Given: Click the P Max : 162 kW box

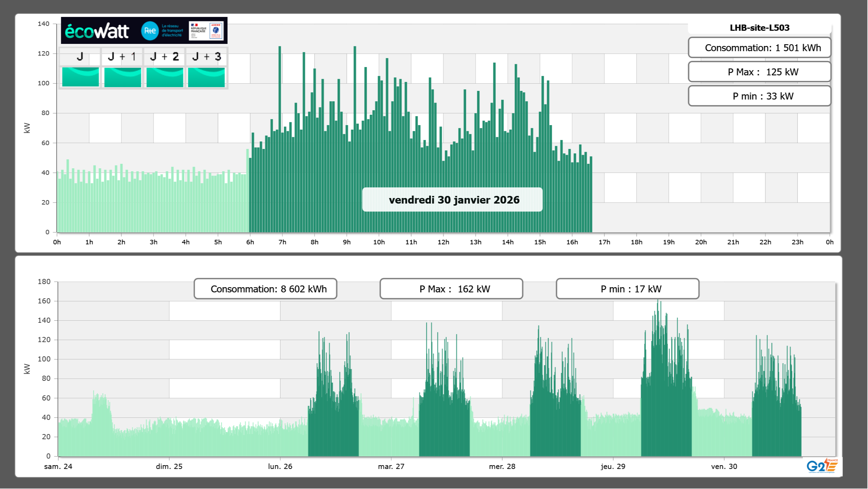Looking at the screenshot, I should click(x=451, y=289).
